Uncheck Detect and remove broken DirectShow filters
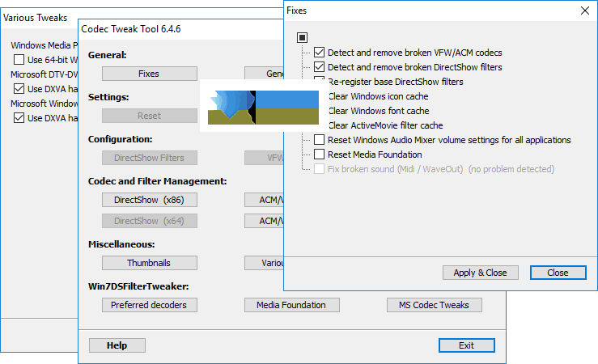 tap(319, 67)
